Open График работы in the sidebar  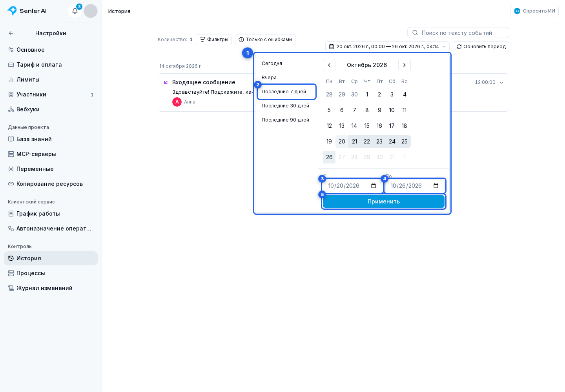point(51,214)
